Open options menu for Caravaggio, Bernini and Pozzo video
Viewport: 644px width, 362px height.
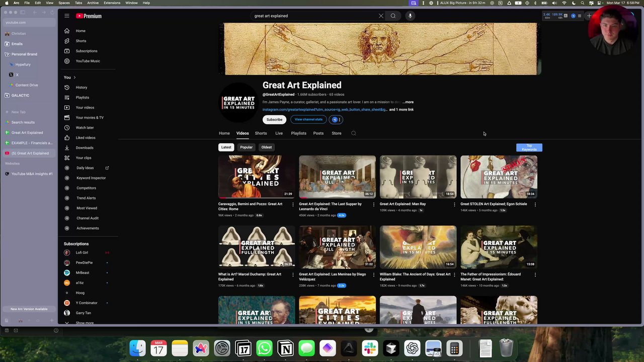click(293, 205)
